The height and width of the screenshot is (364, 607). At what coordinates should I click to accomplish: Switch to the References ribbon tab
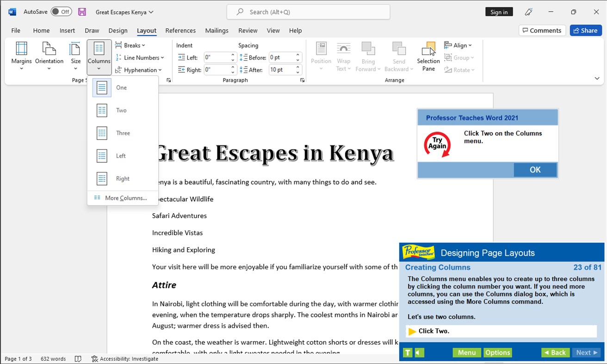pos(180,31)
